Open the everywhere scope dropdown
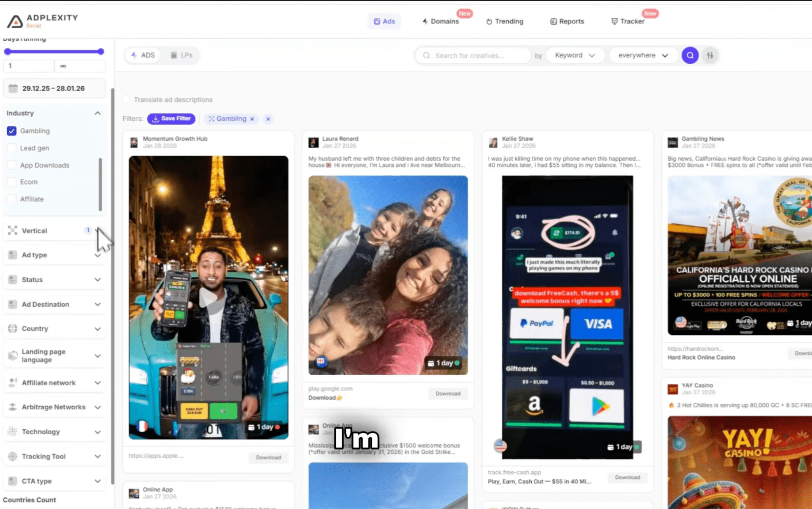812x509 pixels. (x=643, y=56)
